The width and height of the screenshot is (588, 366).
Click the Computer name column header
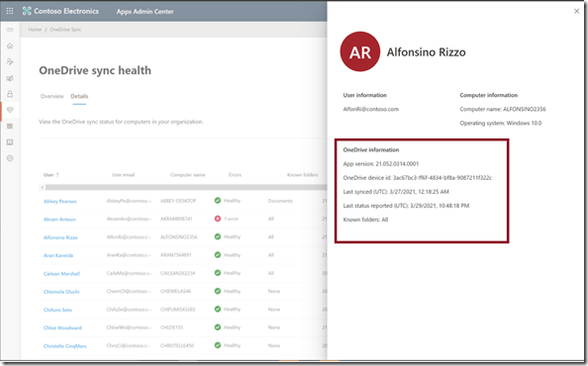pos(187,175)
